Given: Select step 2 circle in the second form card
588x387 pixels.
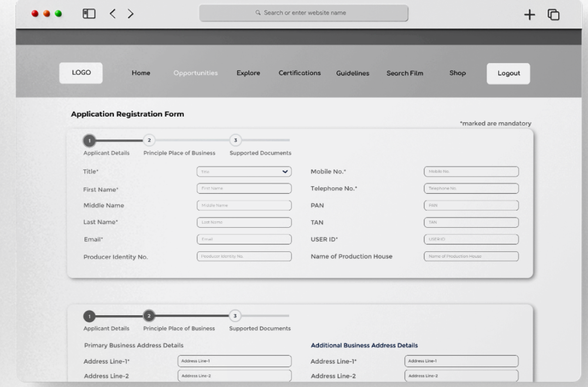Looking at the screenshot, I should coord(149,316).
